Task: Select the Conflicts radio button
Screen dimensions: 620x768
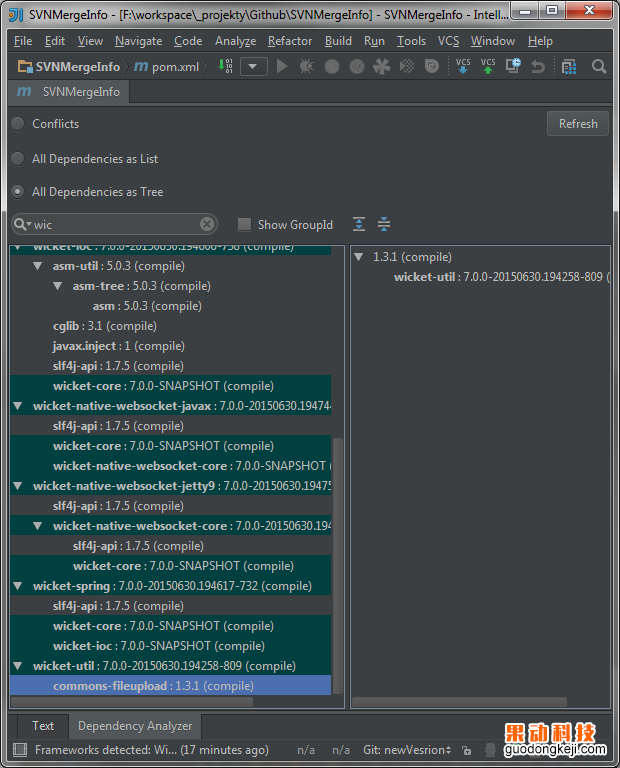Action: 19,124
